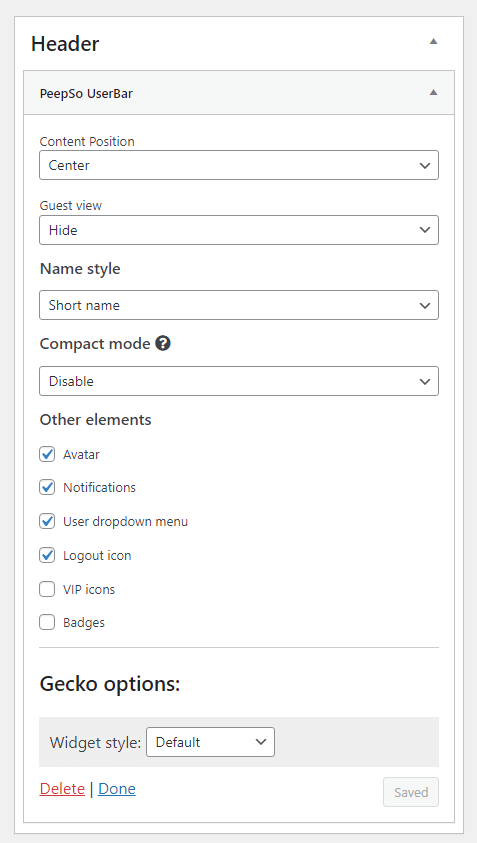
Task: Open the Compact mode Disable dropdown
Action: pos(239,381)
